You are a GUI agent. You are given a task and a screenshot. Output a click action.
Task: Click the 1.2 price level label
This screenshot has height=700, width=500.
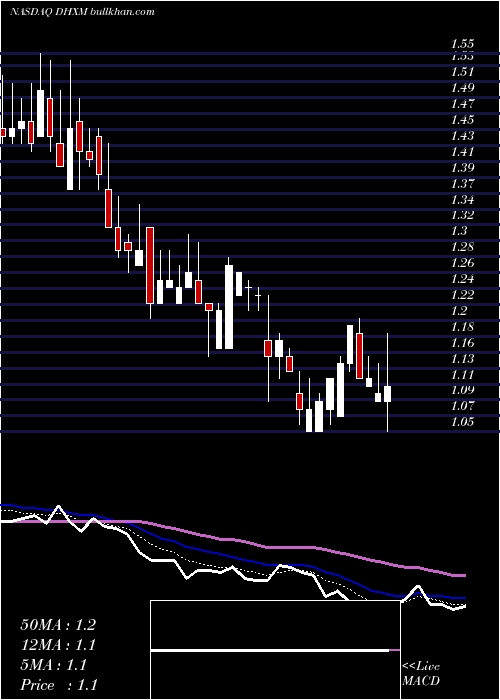(x=459, y=311)
